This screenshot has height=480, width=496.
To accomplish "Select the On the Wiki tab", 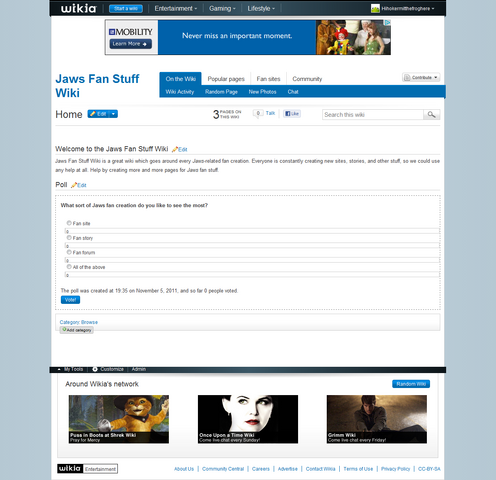I will pyautogui.click(x=180, y=79).
